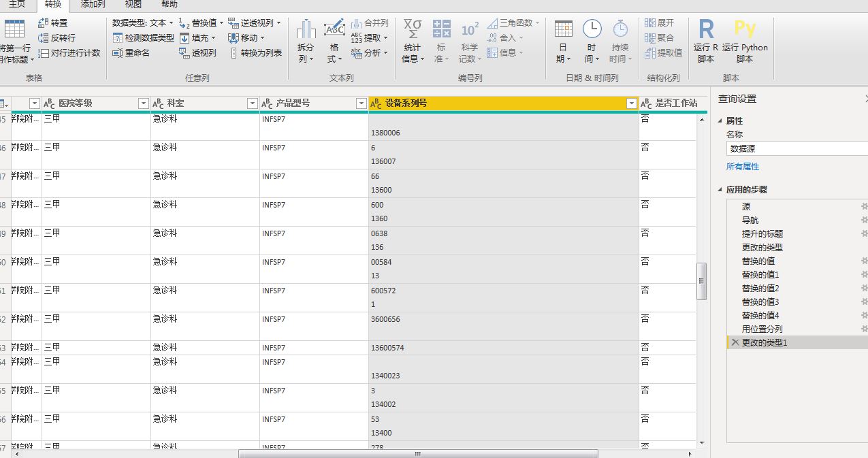Image resolution: width=868 pixels, height=458 pixels.
Task: Open the 日期 (Date) dropdown
Action: pos(563,41)
